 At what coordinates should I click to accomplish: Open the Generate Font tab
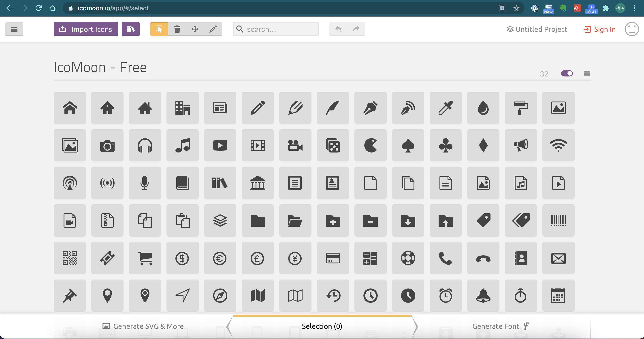[x=501, y=326]
